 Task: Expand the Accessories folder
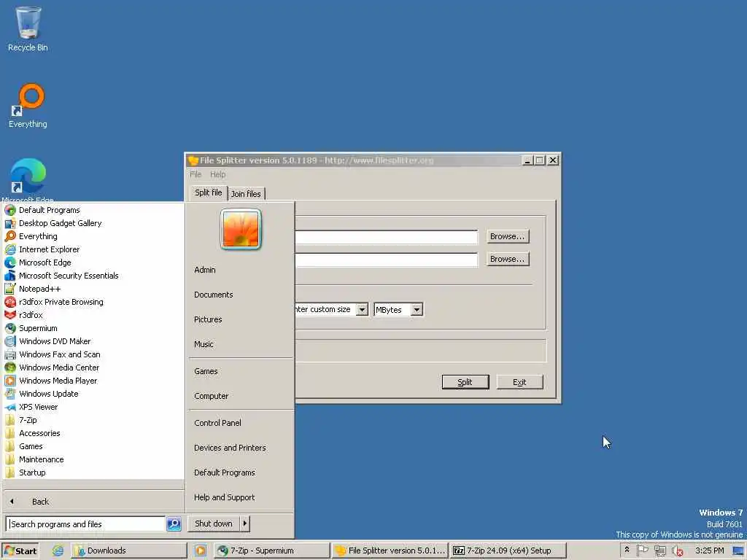coord(39,433)
